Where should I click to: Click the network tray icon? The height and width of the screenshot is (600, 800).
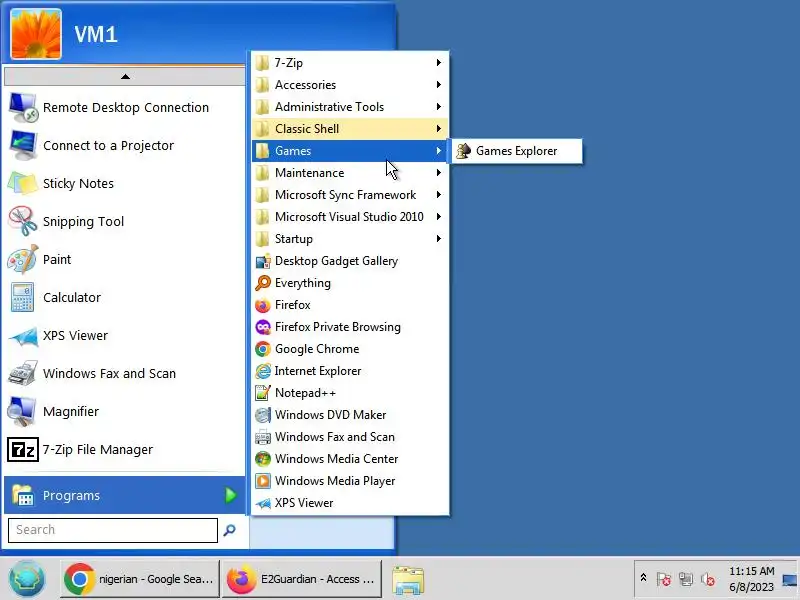(x=686, y=579)
